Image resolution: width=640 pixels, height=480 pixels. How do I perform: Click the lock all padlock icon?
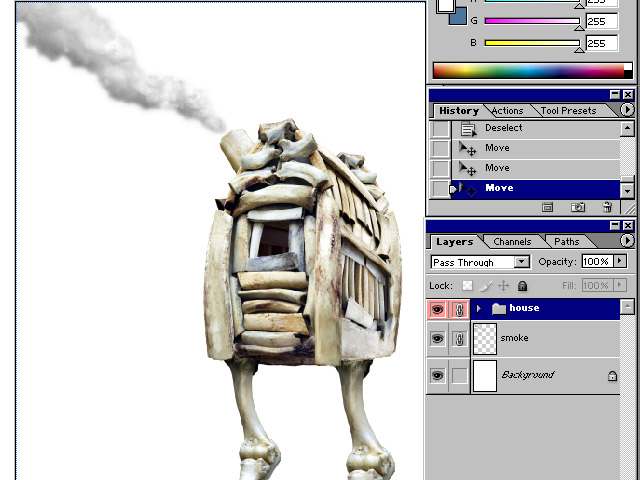click(x=522, y=286)
